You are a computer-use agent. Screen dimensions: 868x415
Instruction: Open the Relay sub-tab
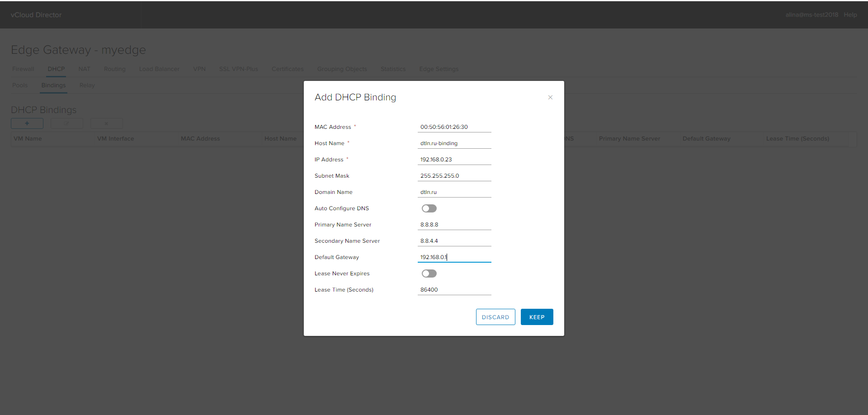coord(87,85)
